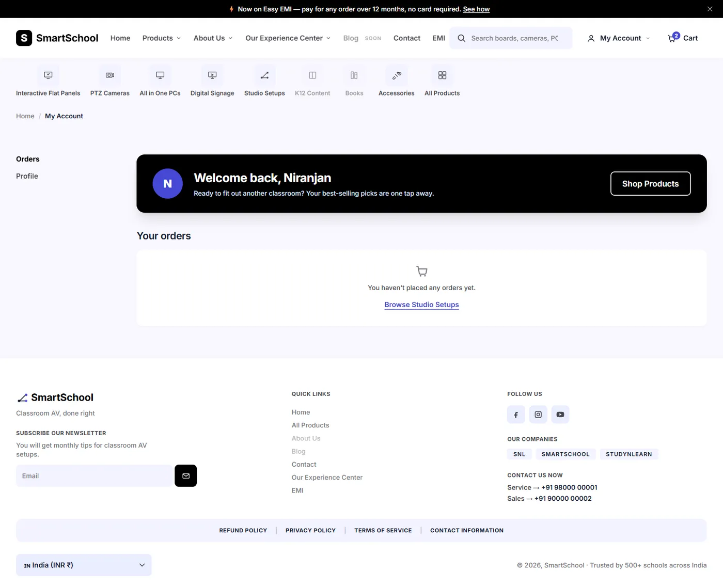Open the PTZ Cameras category icon
723x588 pixels.
[110, 75]
